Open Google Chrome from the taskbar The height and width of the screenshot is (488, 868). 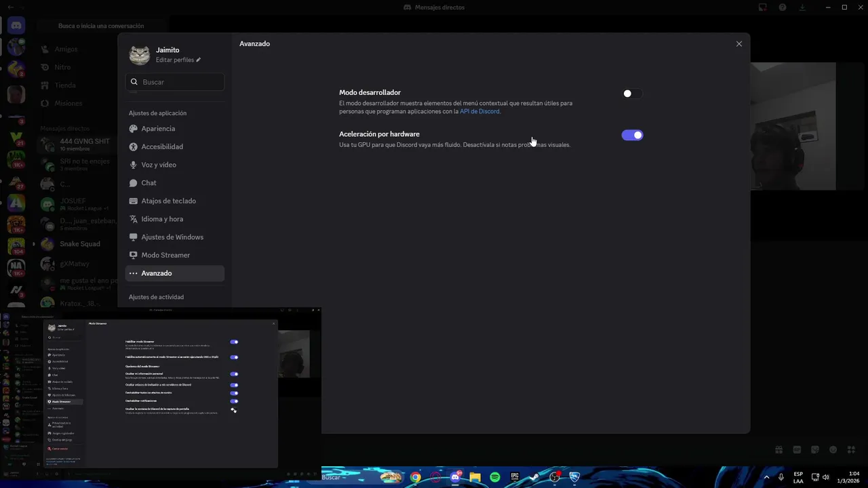click(x=415, y=477)
